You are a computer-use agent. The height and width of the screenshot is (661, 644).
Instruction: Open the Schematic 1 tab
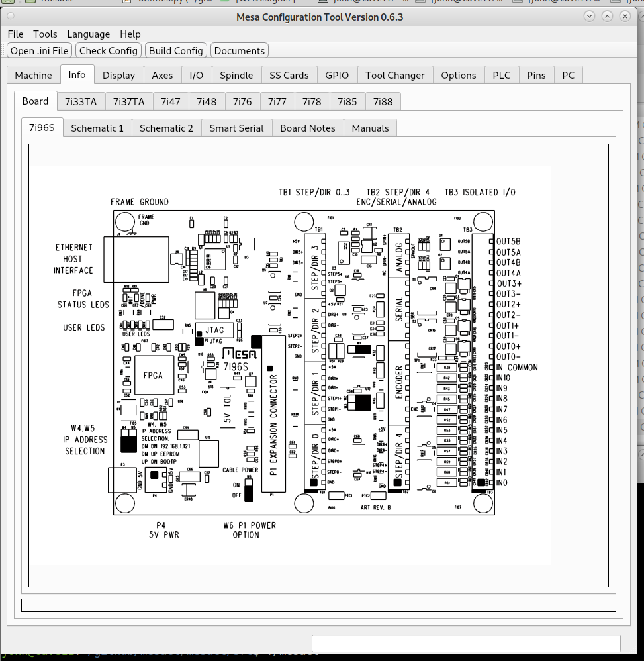tap(97, 128)
